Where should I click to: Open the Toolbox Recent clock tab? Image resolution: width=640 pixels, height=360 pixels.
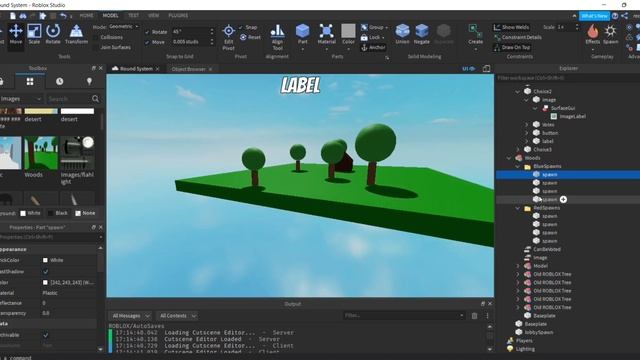click(x=60, y=82)
